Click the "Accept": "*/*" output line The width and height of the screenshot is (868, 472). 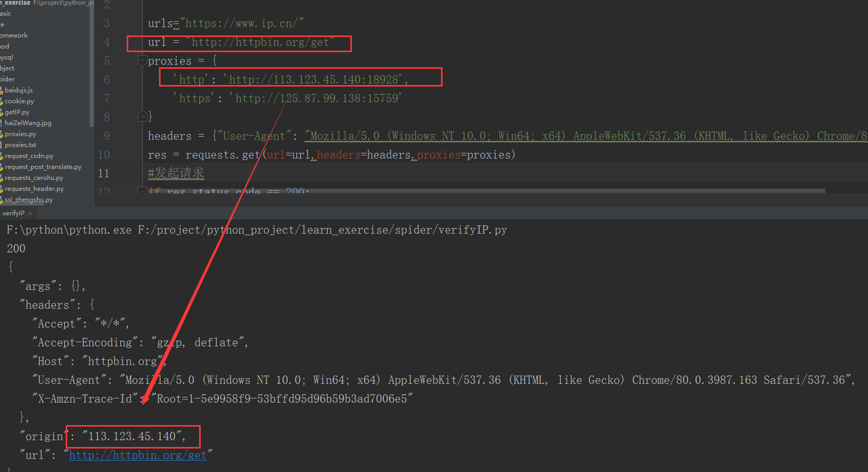(81, 324)
